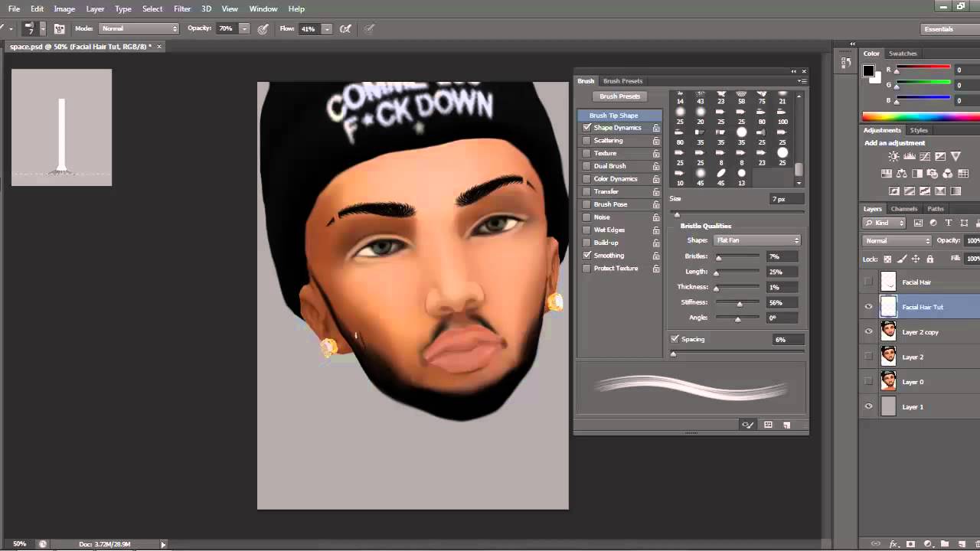Lock all padlock icon in Layers panel
The height and width of the screenshot is (551, 980).
pyautogui.click(x=930, y=259)
